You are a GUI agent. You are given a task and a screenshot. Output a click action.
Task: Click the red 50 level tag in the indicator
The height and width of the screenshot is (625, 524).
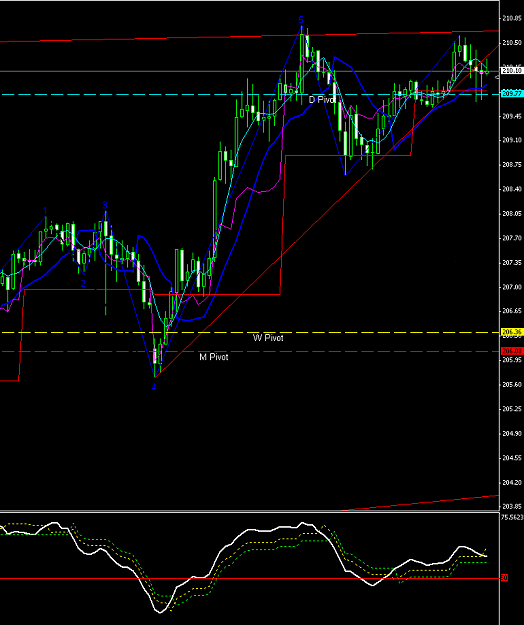tap(504, 578)
